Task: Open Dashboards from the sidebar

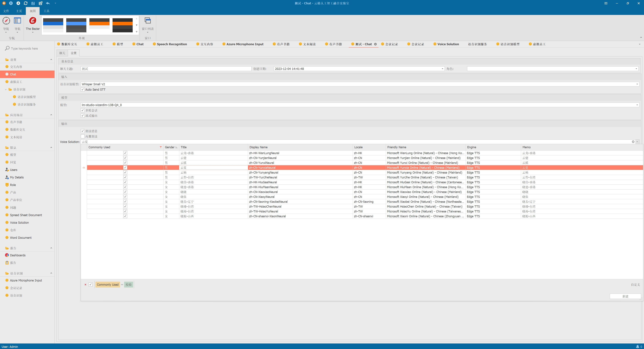Action: 17,255
